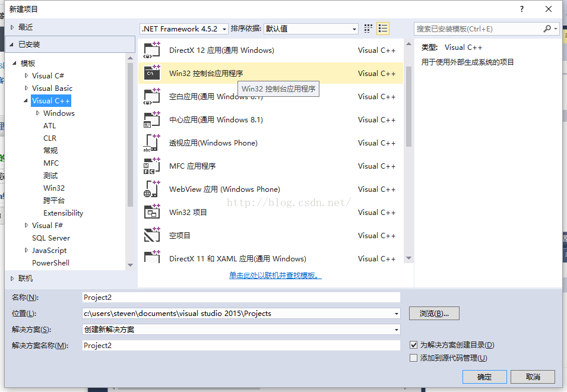Click the 浏览(B)... browse button

(x=434, y=314)
